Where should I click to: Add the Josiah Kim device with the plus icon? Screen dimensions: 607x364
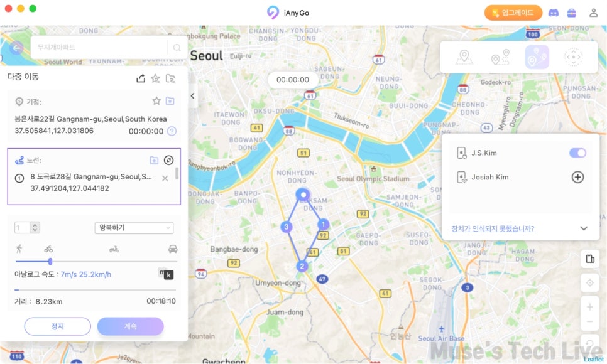(x=577, y=177)
